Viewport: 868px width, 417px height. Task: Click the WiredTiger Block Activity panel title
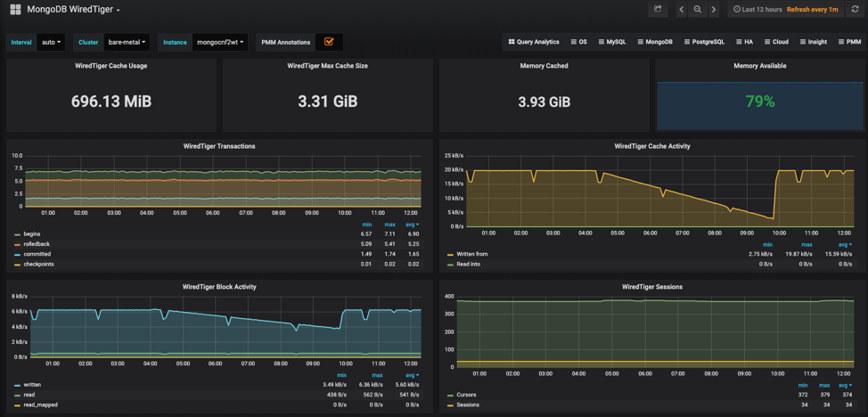point(219,287)
